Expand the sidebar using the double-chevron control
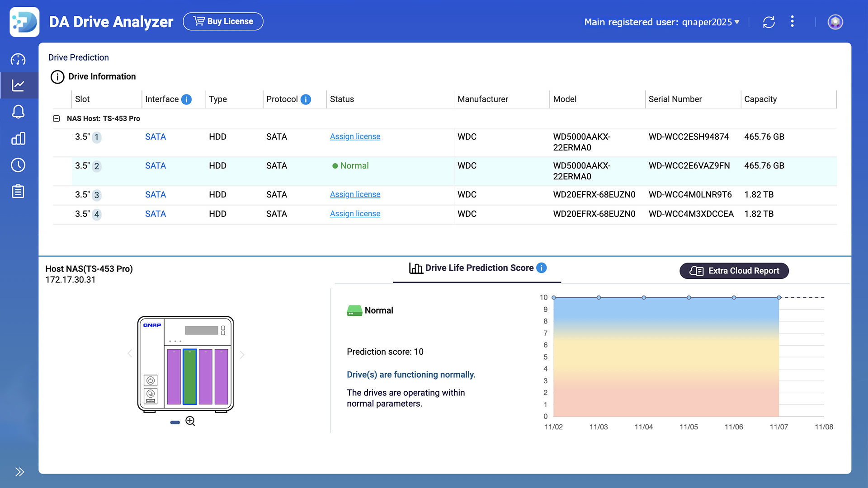The height and width of the screenshot is (488, 868). coord(19,471)
